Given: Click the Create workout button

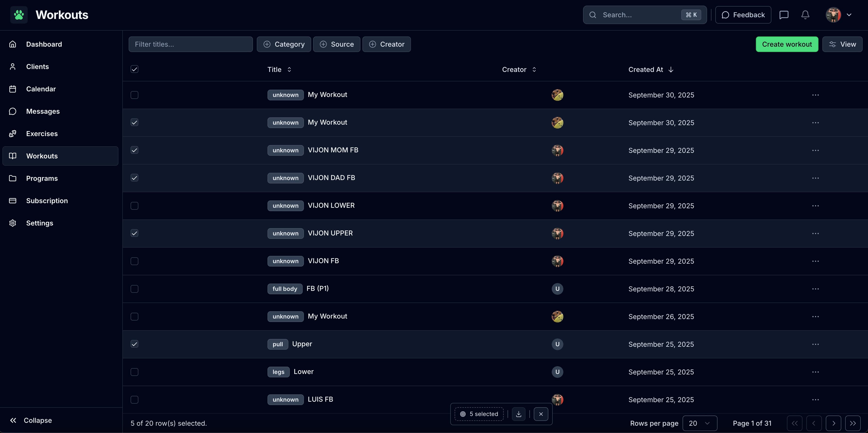Looking at the screenshot, I should [x=787, y=44].
